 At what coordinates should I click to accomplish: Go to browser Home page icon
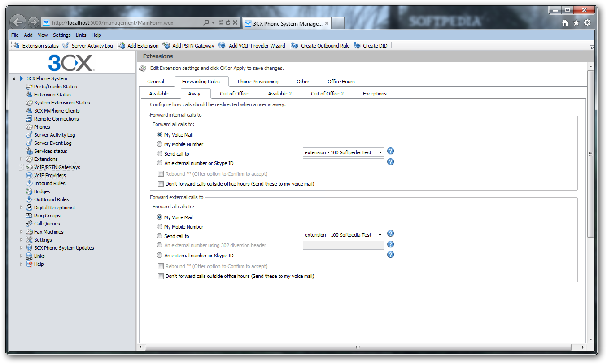point(565,23)
